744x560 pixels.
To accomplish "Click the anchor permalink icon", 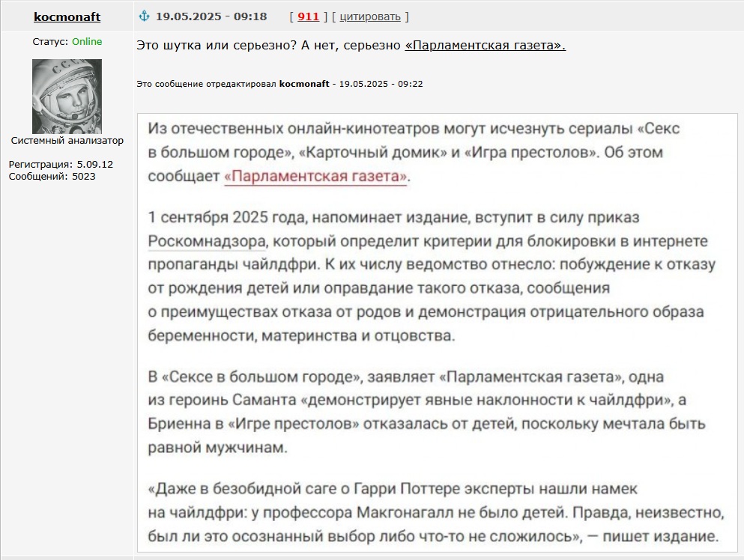I will coord(144,16).
